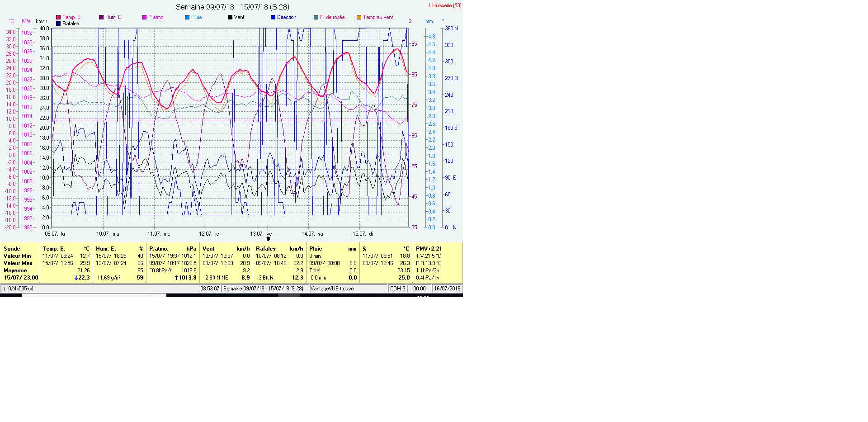Click the magenta P.atmo. legend swatch
This screenshot has height=422, width=868.
(x=144, y=17)
